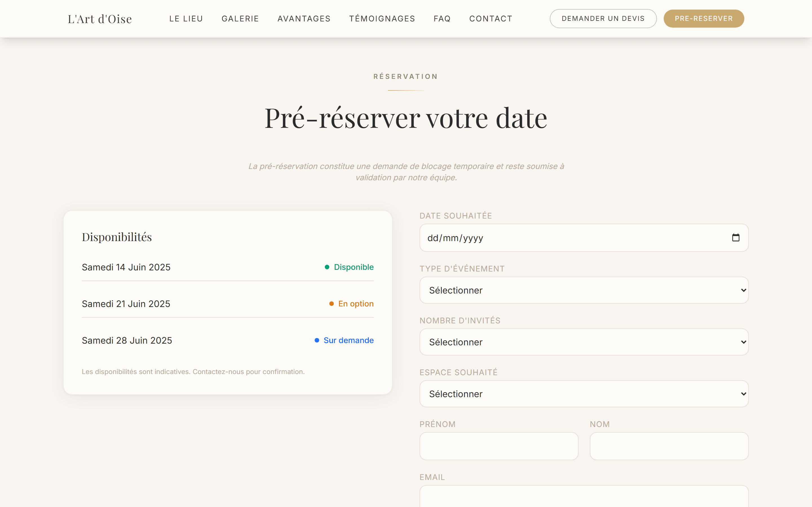
Task: Click the PRÉNOM input field
Action: click(x=498, y=446)
